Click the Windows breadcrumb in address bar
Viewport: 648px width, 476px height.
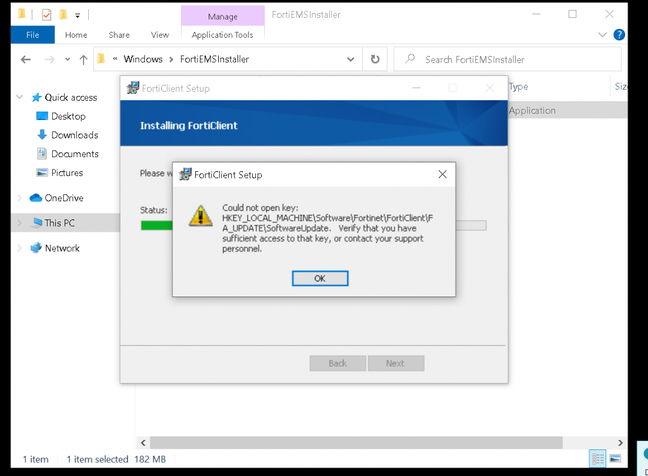[143, 59]
